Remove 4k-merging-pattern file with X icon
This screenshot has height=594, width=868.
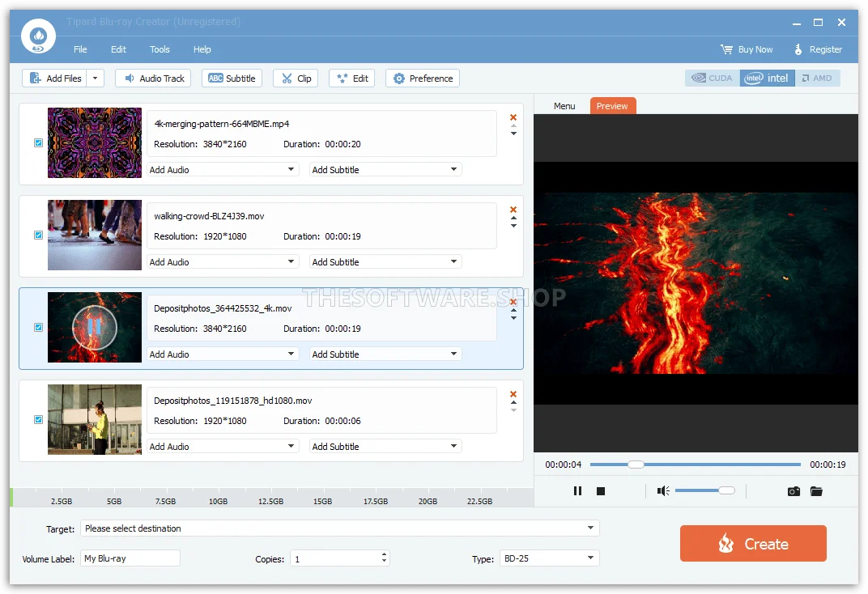[513, 117]
